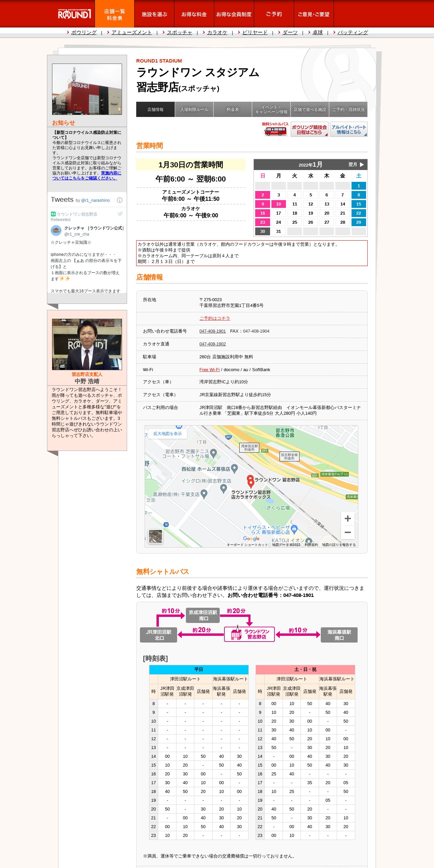Open the map 利用規約 link

[x=311, y=545]
